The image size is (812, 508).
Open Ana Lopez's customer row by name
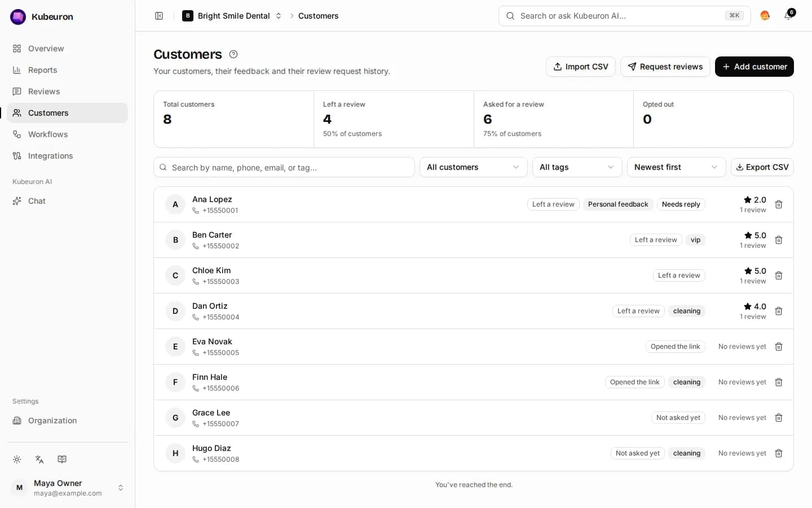point(212,199)
